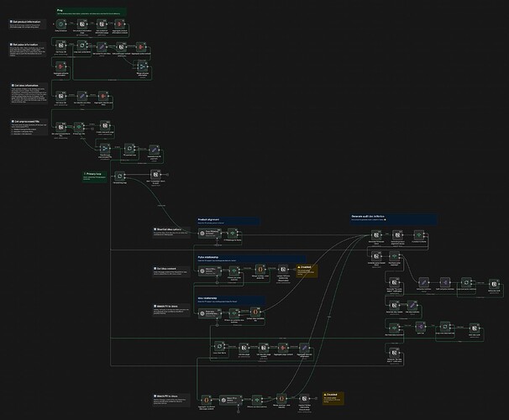
Task: Click the Generate audit doc sticky note header
Action: coord(368,216)
